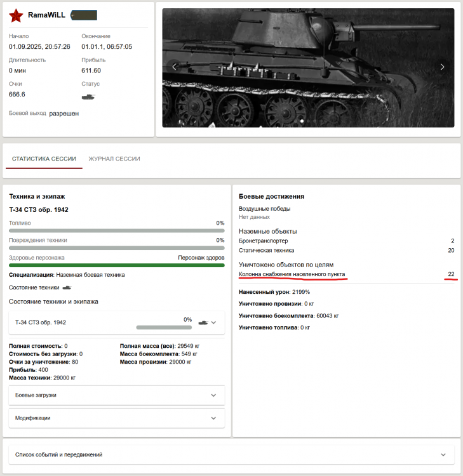Select the Статистика сессии tab
Viewport: 463px width, 476px height.
44,159
